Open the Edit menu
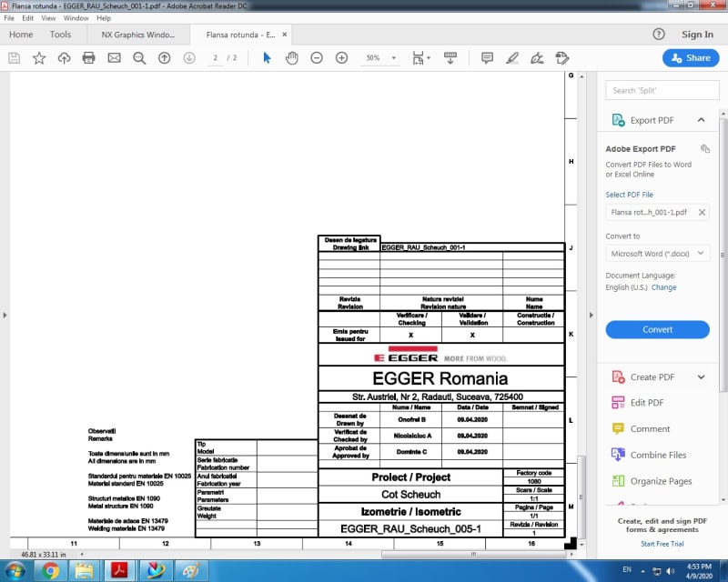This screenshot has height=582, width=728. 28,18
